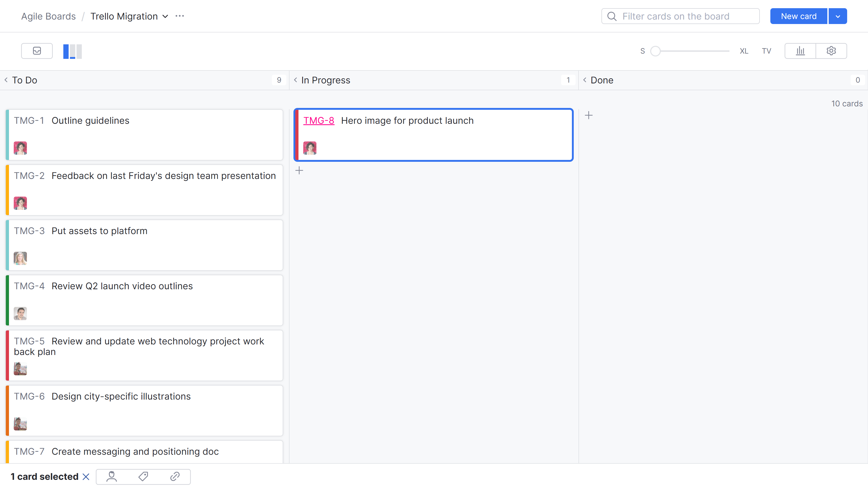Open issue TMG-8 from its card
868x493 pixels.
tap(319, 120)
